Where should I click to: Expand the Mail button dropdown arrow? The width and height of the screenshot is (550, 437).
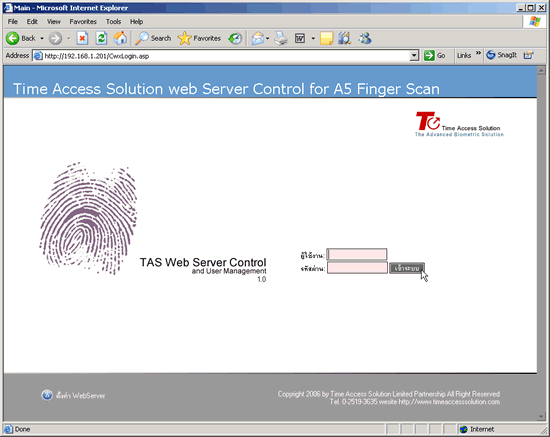pos(268,38)
